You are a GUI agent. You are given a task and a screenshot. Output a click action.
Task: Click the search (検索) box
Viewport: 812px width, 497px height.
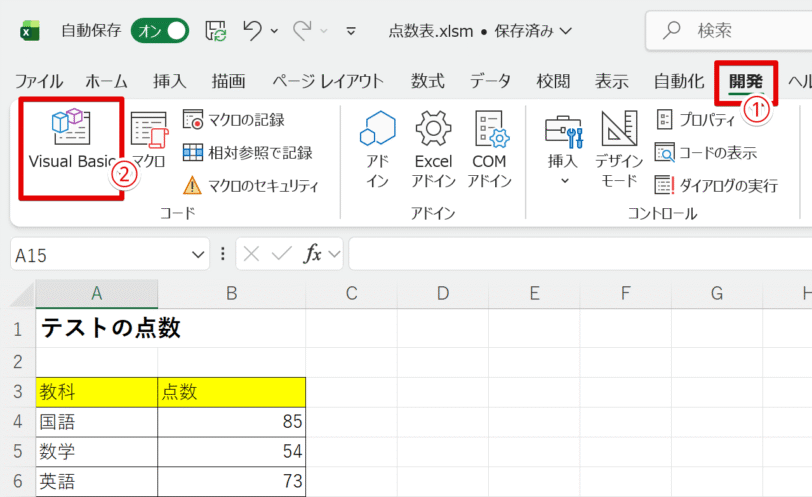point(729,31)
